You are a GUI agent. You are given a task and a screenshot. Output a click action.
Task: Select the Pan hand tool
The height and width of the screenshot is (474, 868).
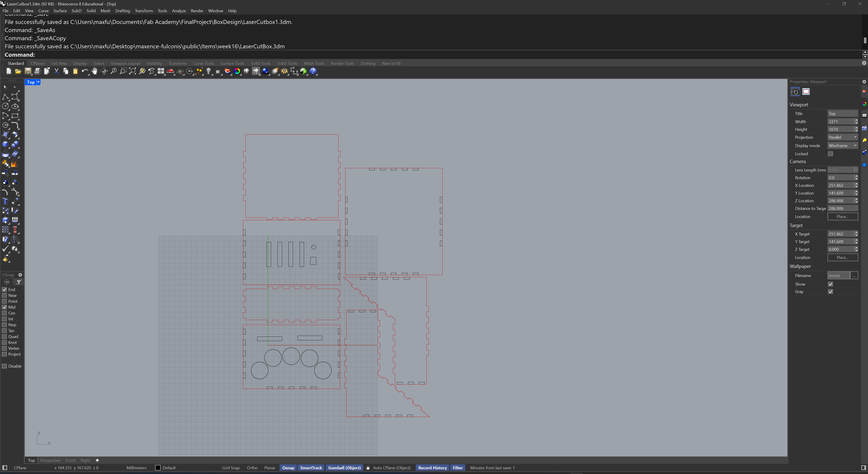coord(95,71)
